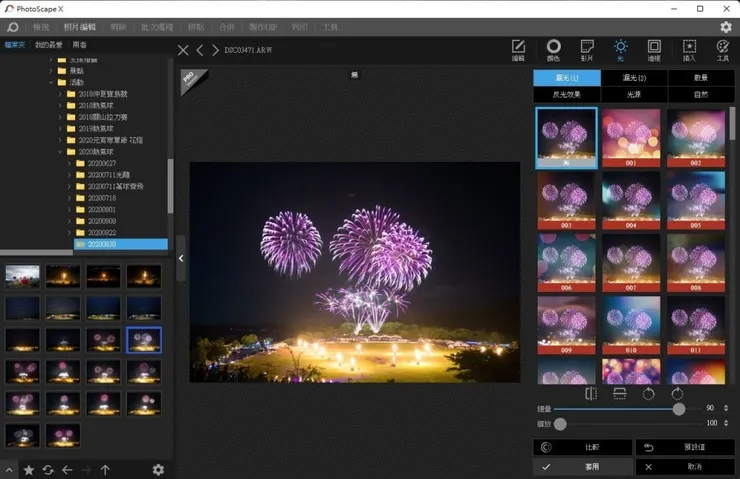This screenshot has width=740, height=479.
Task: Open the 插入 (Insert) tool icon
Action: [688, 49]
